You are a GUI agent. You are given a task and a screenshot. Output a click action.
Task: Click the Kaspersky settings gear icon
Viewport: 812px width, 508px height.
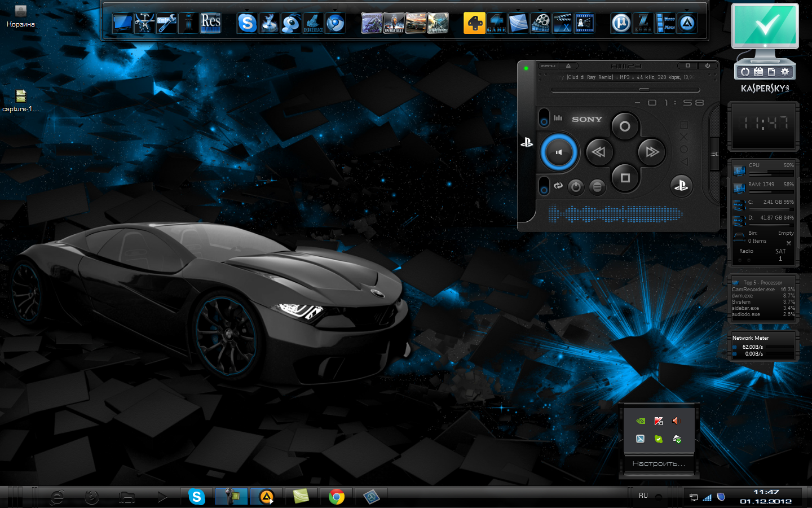pos(785,72)
